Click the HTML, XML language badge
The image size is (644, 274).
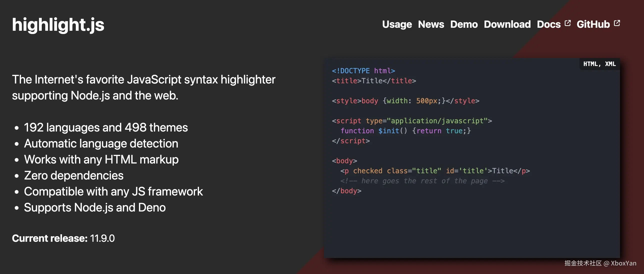(599, 64)
